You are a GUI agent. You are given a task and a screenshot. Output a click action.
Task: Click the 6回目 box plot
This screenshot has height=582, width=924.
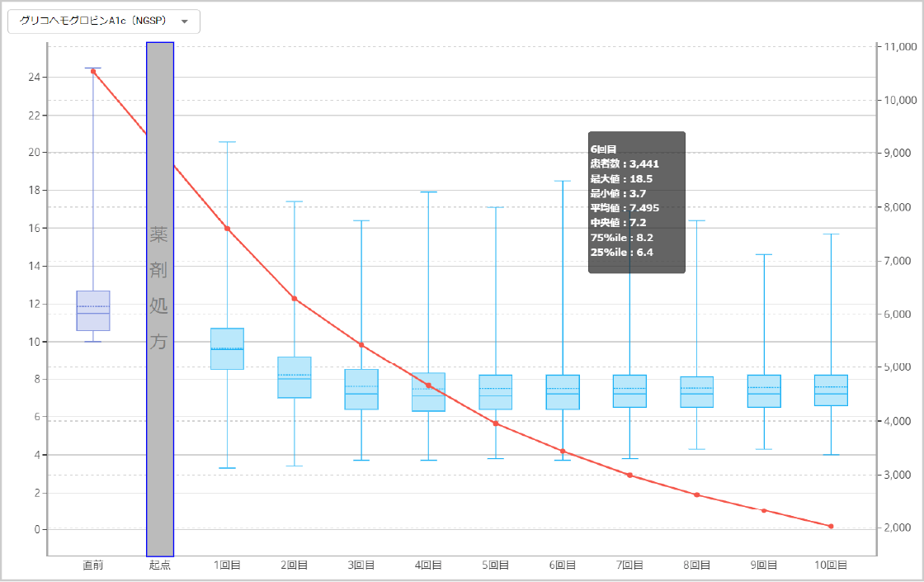click(563, 392)
